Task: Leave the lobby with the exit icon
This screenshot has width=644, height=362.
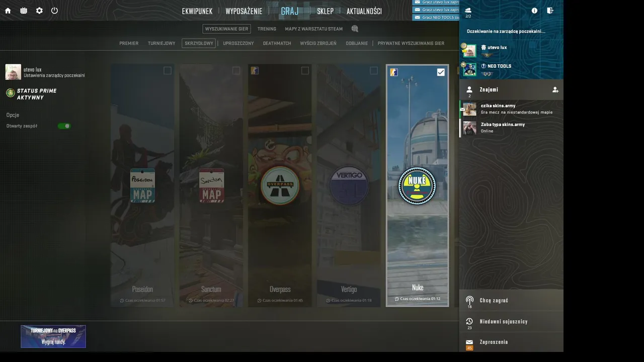Action: [550, 11]
